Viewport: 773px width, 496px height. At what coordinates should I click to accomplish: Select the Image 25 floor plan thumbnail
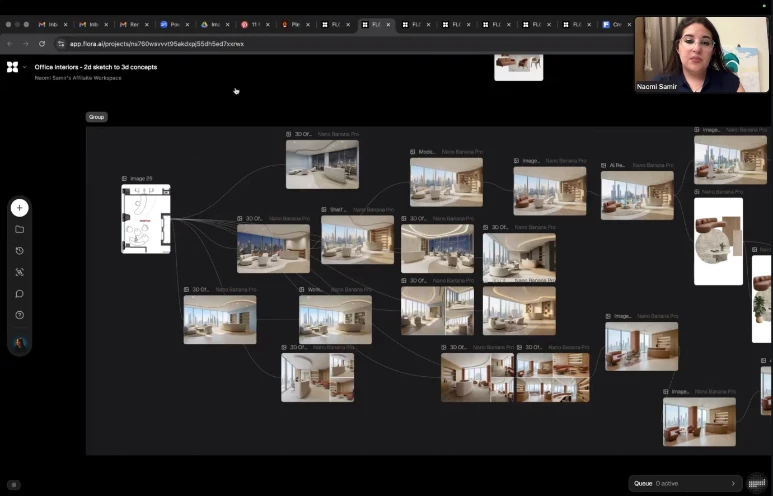pos(146,219)
